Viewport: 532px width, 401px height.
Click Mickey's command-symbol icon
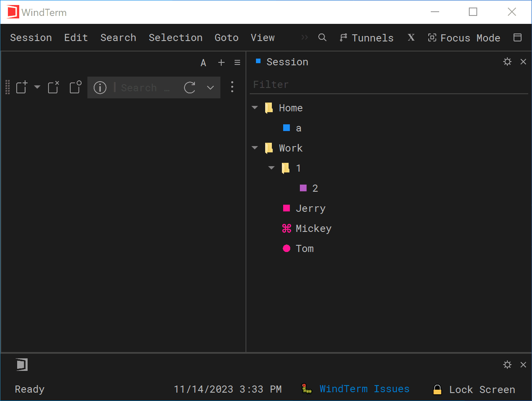pyautogui.click(x=286, y=228)
